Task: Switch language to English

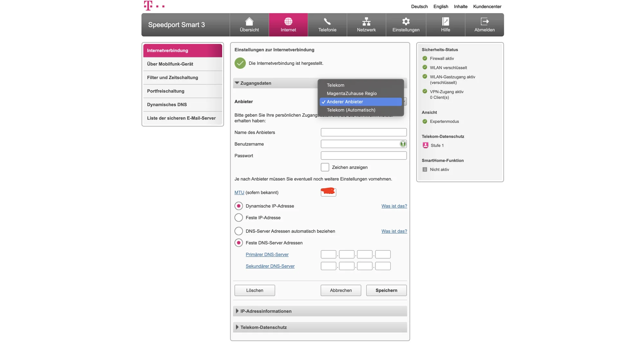Action: click(x=440, y=6)
